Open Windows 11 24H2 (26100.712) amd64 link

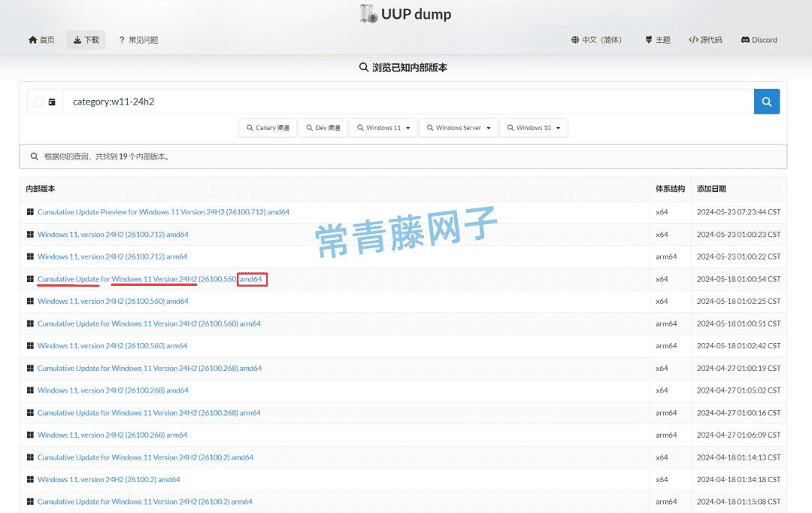tap(113, 234)
